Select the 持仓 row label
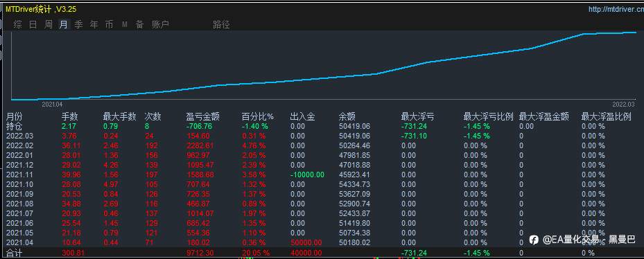 point(15,126)
